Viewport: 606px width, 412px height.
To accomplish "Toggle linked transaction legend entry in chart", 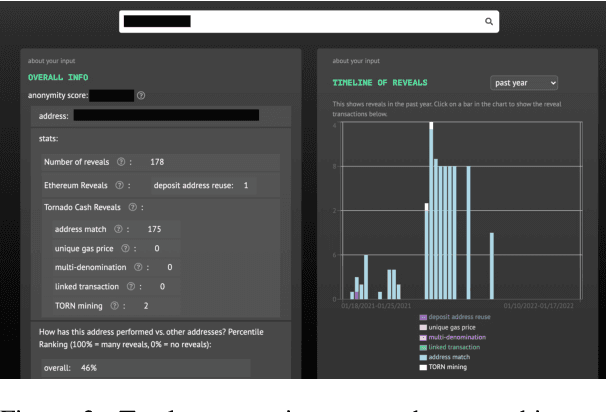I will point(450,347).
